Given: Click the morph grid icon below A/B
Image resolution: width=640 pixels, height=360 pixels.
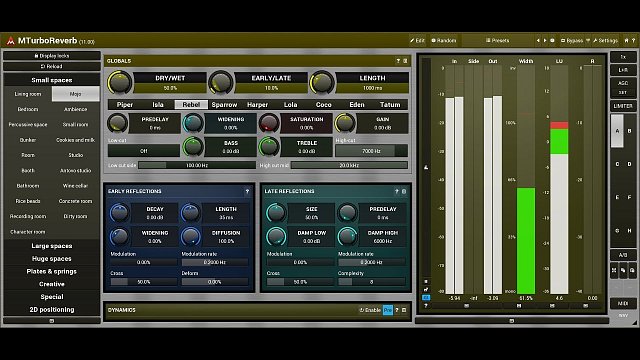Looking at the screenshot, I should coord(614,270).
